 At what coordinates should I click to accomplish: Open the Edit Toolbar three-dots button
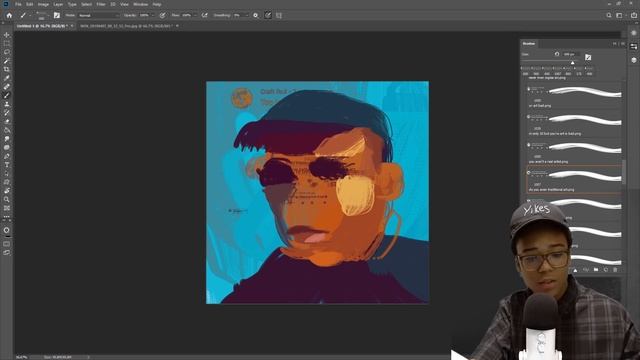[7, 217]
